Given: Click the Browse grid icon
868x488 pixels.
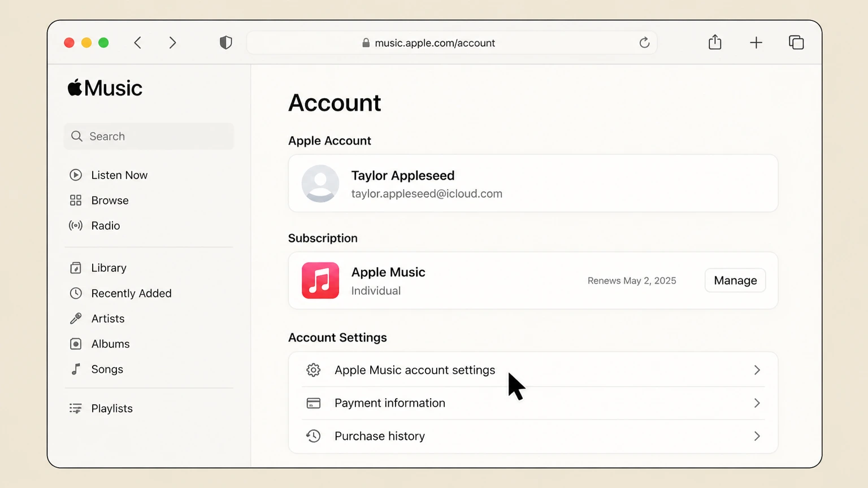Looking at the screenshot, I should (76, 201).
